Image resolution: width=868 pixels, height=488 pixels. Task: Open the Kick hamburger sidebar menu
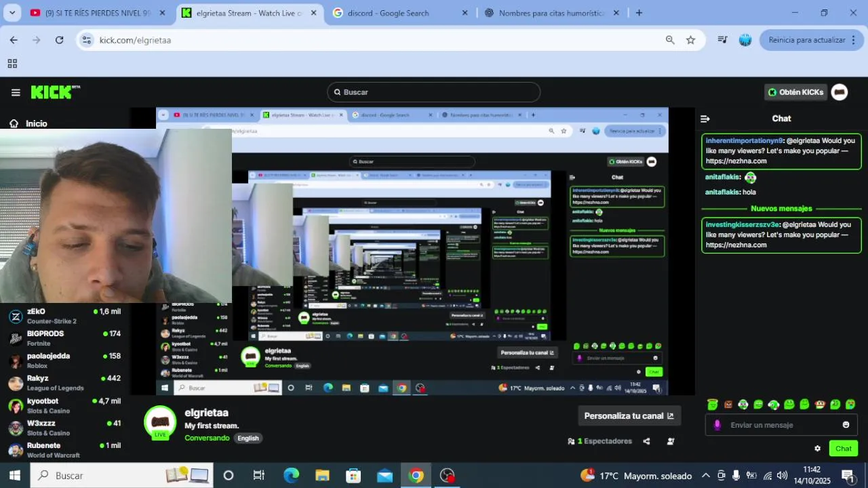pos(16,92)
